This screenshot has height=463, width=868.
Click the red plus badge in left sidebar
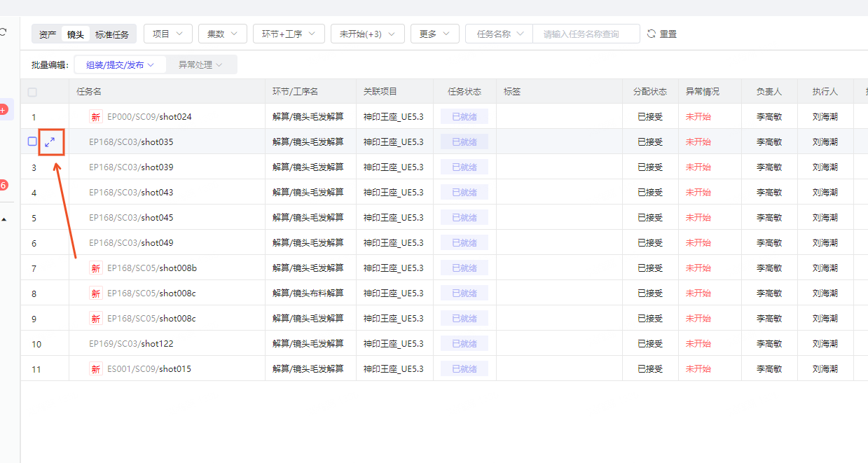pyautogui.click(x=3, y=109)
